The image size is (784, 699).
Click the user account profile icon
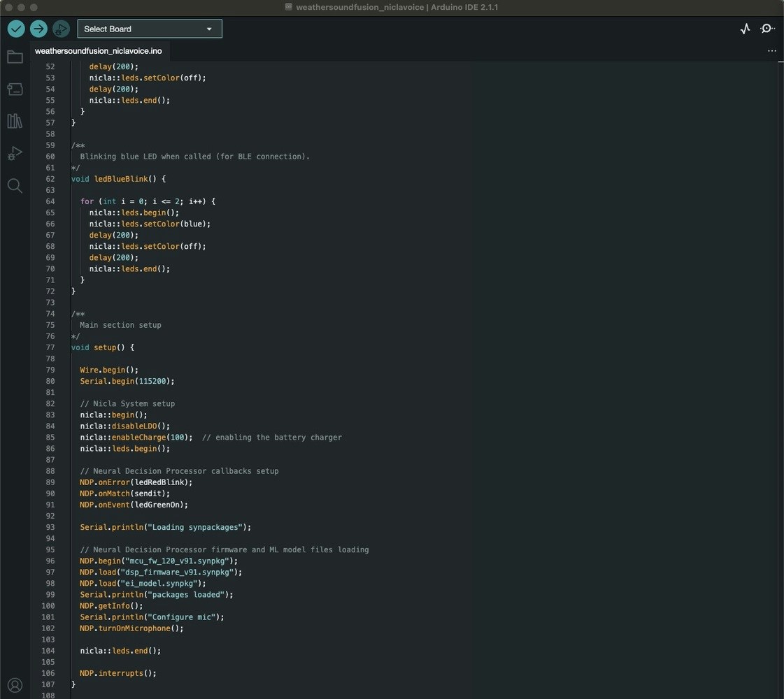point(15,685)
